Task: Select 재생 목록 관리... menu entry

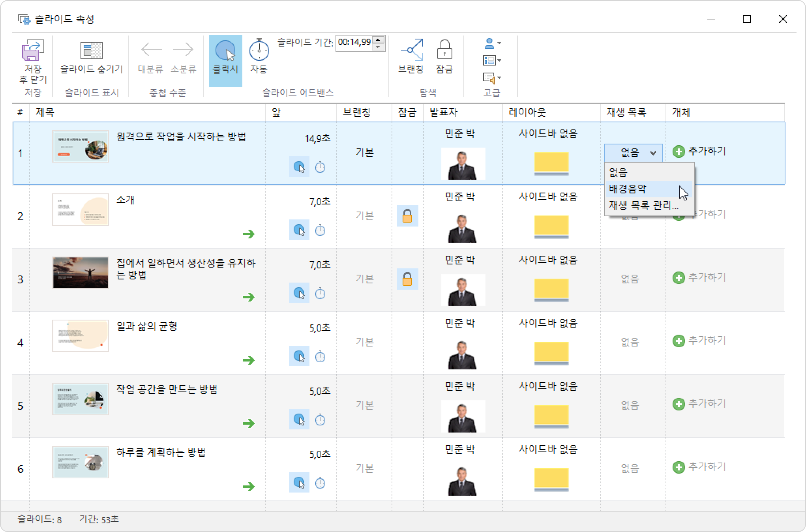Action: (643, 205)
